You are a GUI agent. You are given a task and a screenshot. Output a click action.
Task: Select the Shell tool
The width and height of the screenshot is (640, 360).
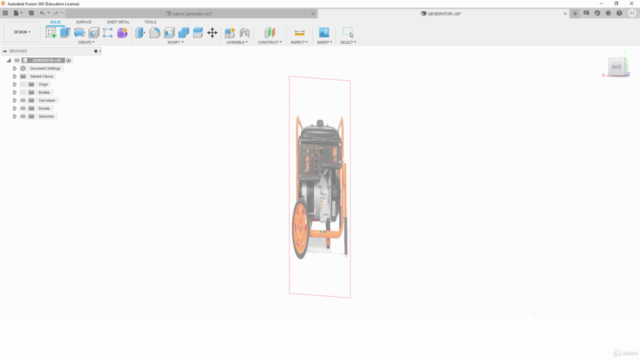[169, 33]
